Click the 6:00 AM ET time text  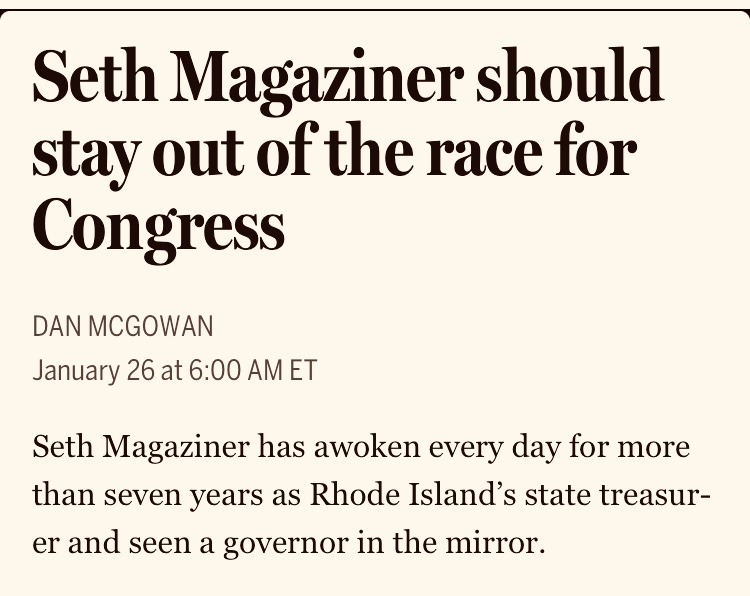coord(253,371)
